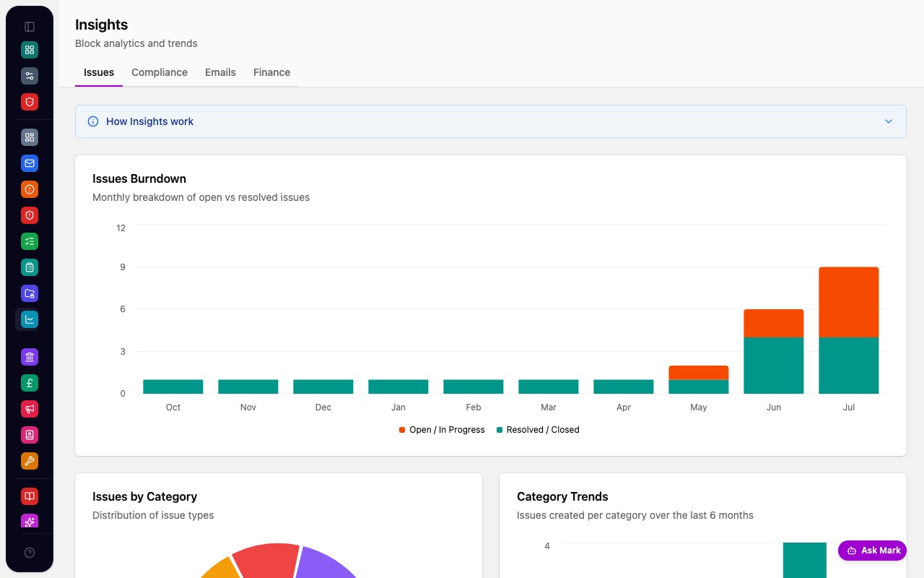Switch to the Emails tab
This screenshot has width=924, height=578.
click(220, 72)
